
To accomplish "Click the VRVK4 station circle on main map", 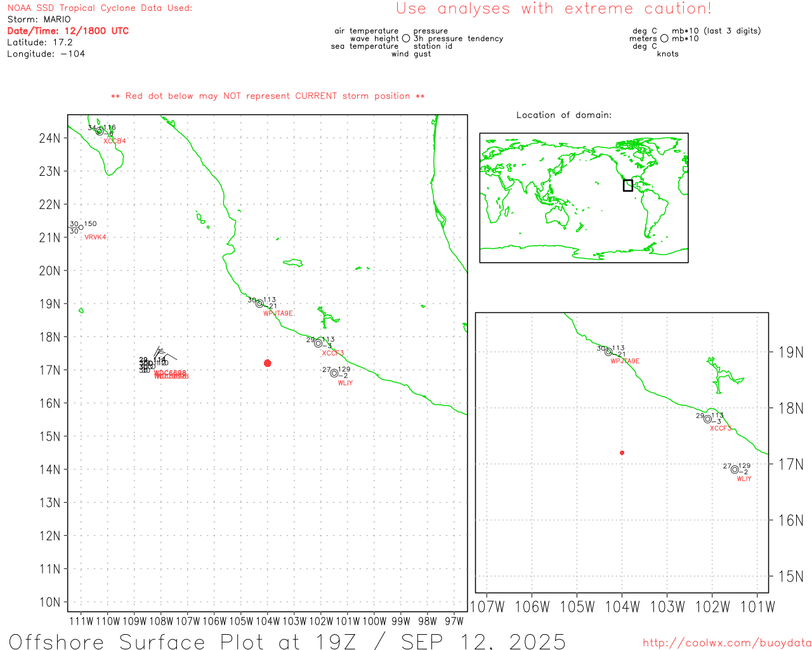I will pos(81,227).
